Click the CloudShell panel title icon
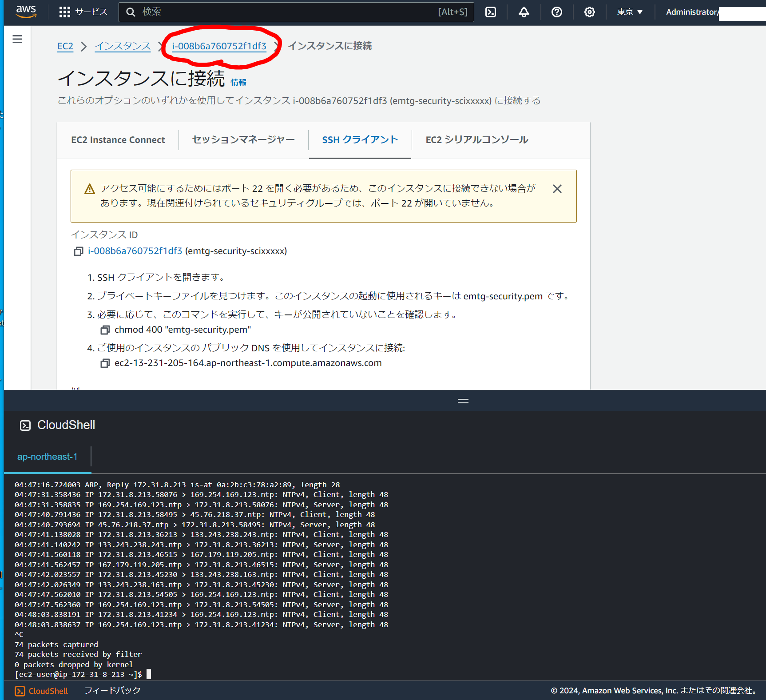Viewport: 766px width, 700px height. click(x=25, y=426)
